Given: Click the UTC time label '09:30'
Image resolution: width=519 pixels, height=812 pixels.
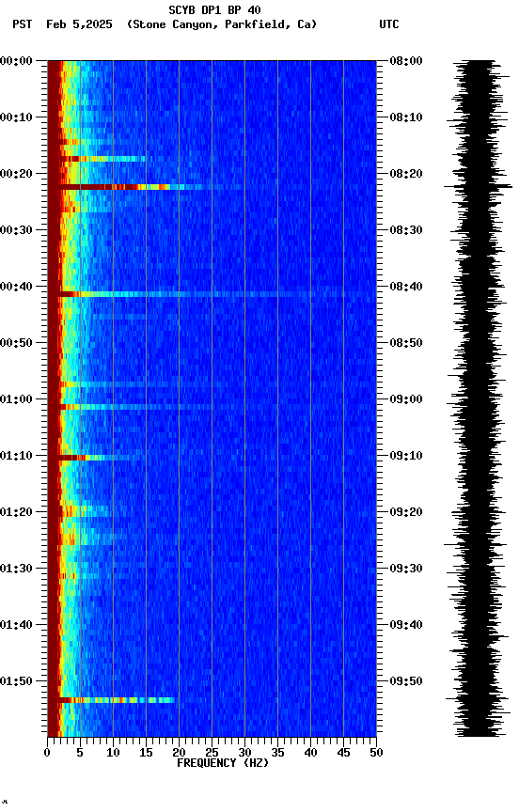Looking at the screenshot, I should click(x=406, y=569).
